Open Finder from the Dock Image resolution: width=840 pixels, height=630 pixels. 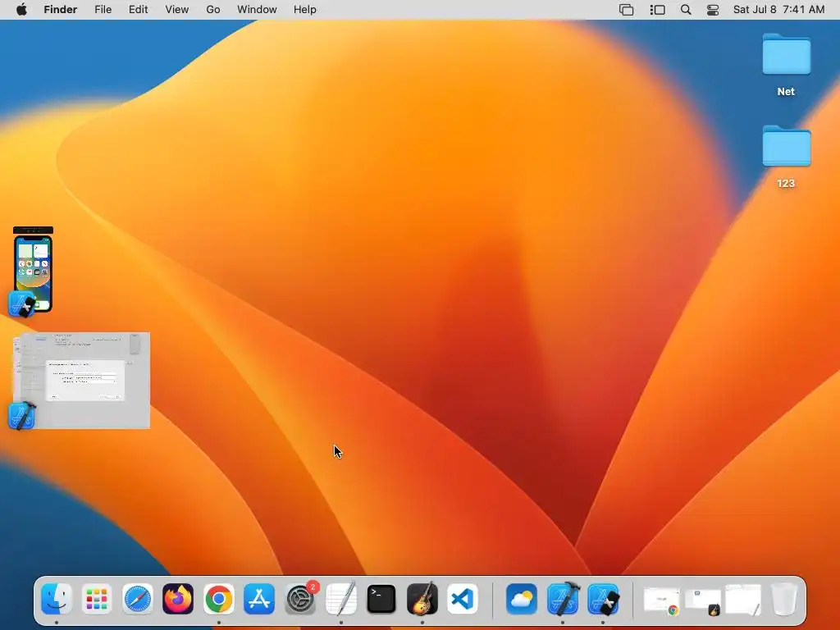57,599
